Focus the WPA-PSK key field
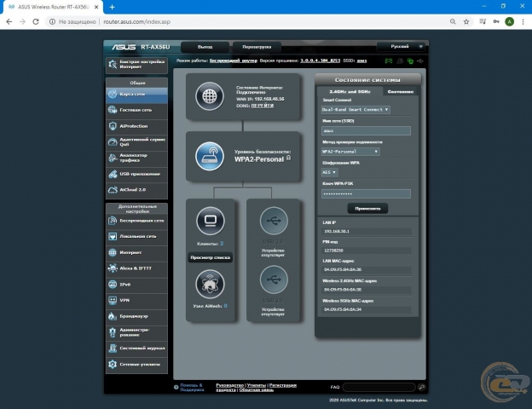 click(366, 193)
